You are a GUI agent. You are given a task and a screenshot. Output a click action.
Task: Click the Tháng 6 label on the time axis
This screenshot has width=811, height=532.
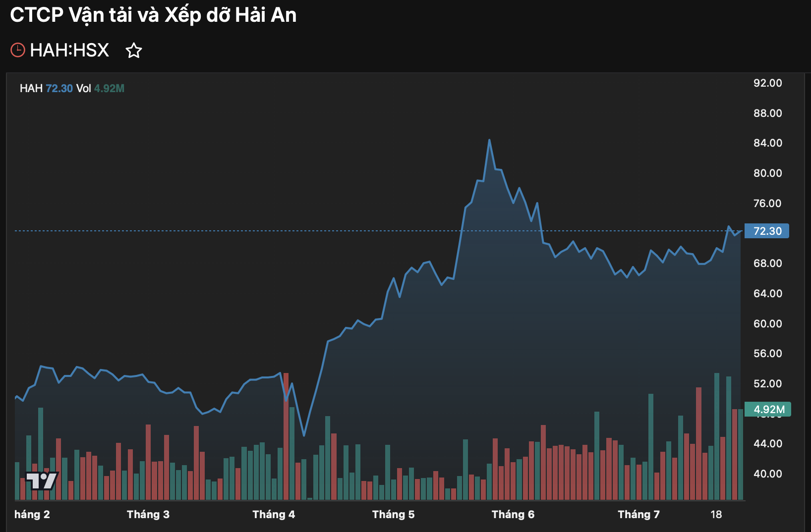[x=513, y=515]
